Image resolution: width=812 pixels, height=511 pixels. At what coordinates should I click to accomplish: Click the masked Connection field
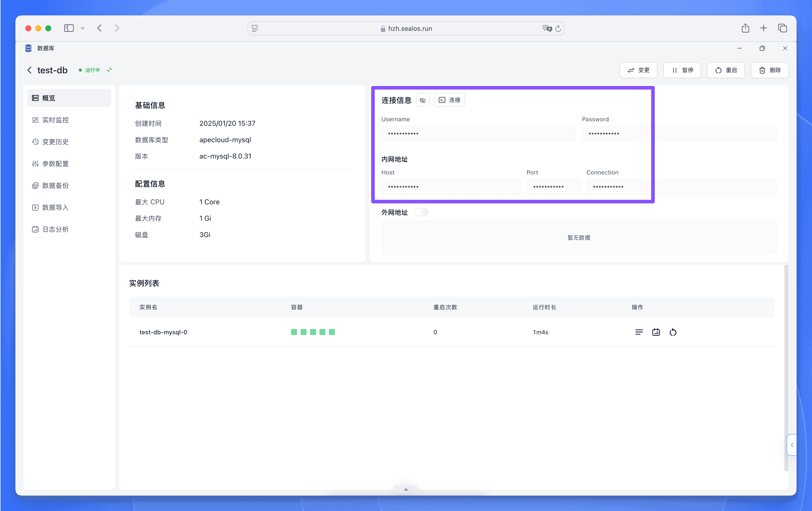pyautogui.click(x=681, y=187)
